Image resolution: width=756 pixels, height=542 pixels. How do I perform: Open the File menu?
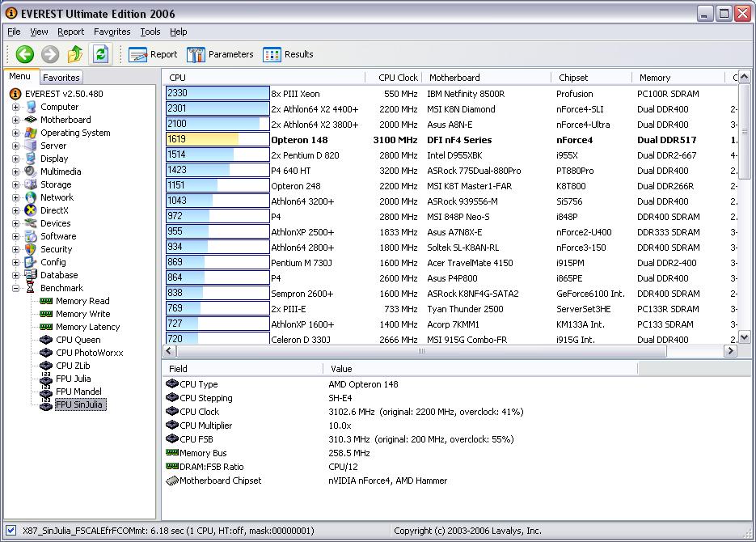14,32
